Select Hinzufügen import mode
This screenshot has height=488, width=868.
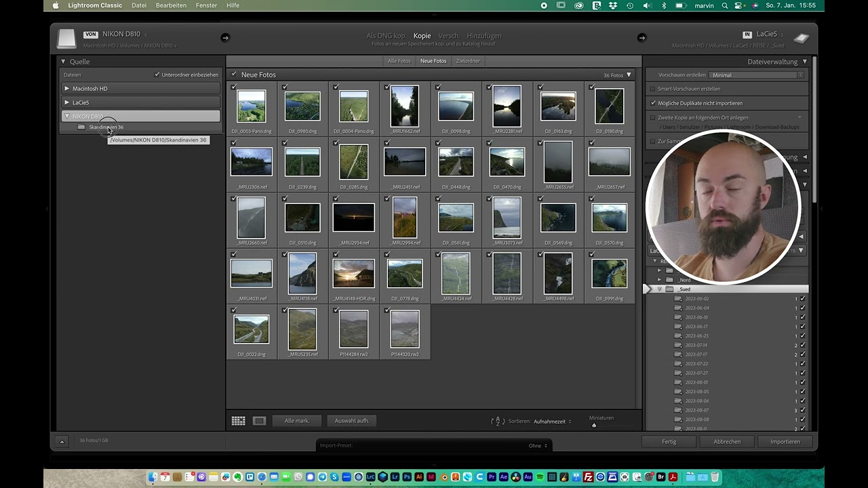484,36
